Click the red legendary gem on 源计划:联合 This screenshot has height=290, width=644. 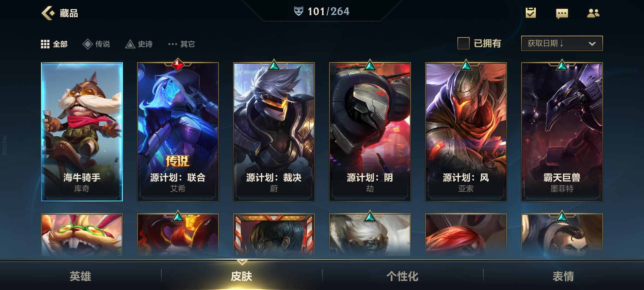(178, 64)
